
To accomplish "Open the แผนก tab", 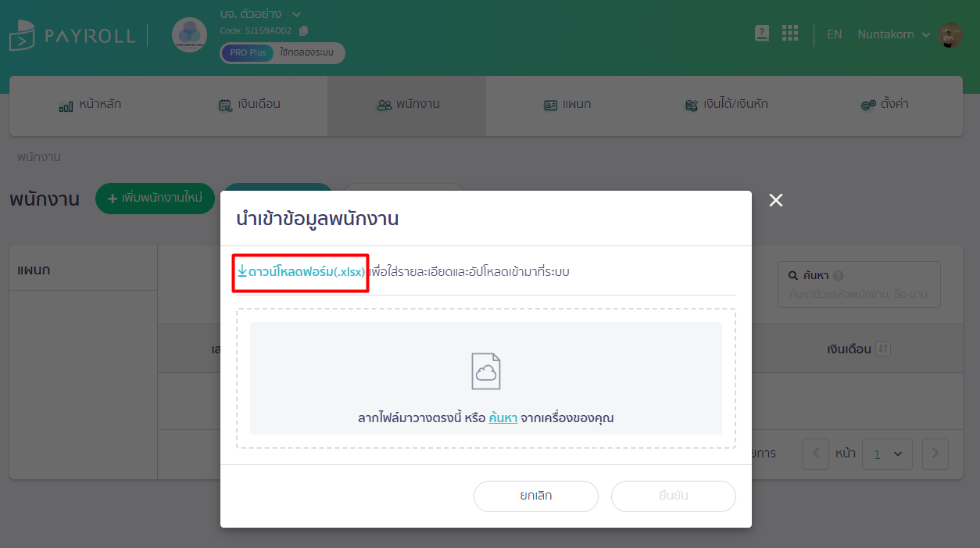I will (567, 104).
